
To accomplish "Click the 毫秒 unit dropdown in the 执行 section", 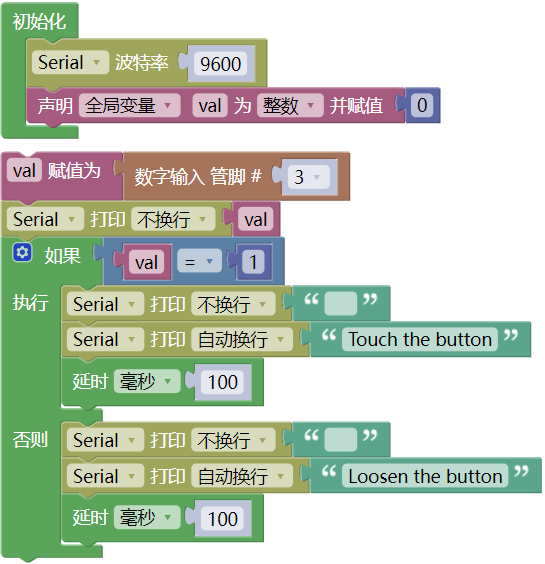I will tap(147, 381).
